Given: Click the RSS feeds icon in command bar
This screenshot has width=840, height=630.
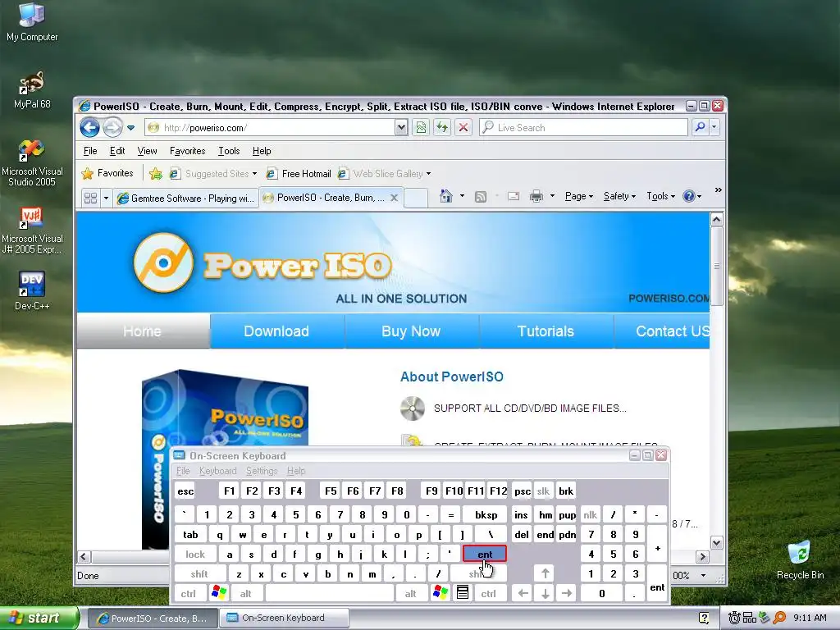Looking at the screenshot, I should 481,197.
